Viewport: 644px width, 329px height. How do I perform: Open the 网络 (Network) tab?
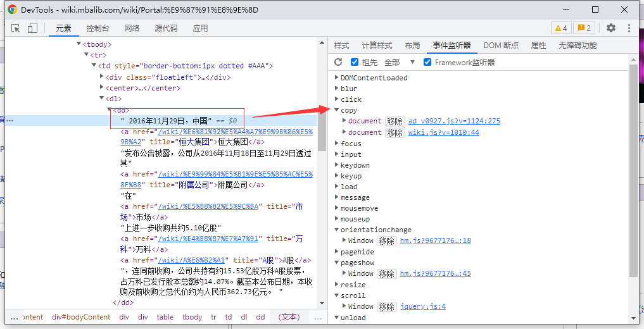coord(132,28)
